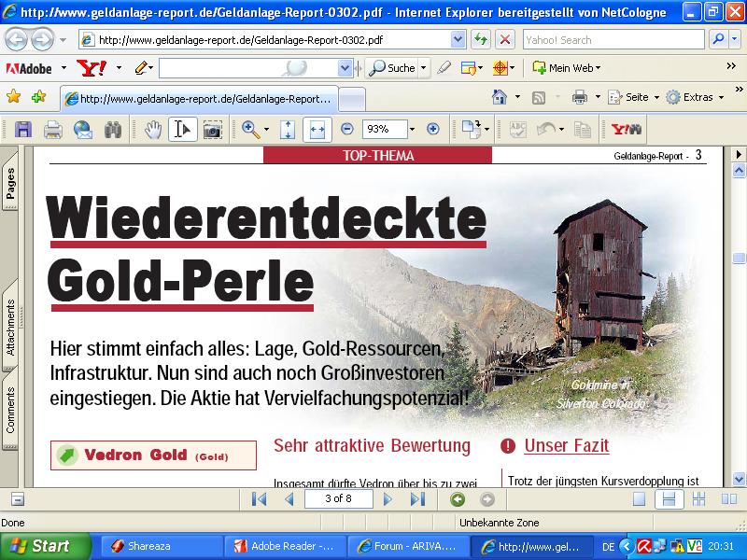Click the '3 of 8' page field
Image resolution: width=747 pixels, height=560 pixels.
pos(339,498)
